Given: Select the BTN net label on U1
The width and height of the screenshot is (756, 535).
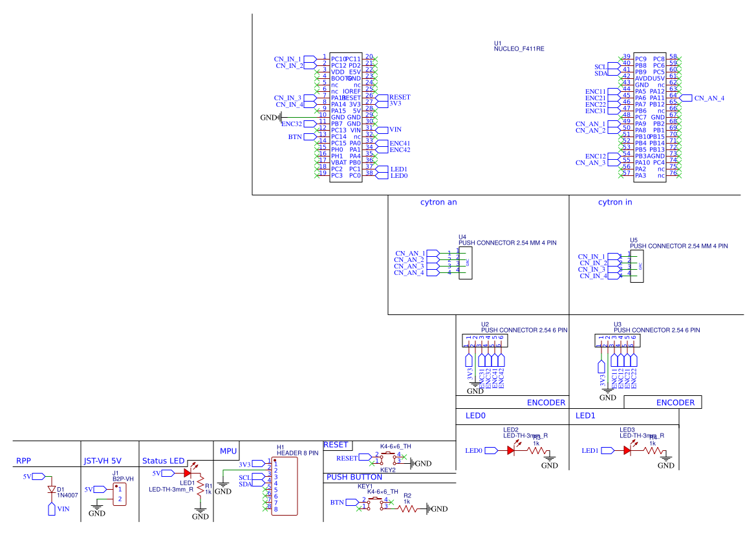Looking at the screenshot, I should pos(299,137).
